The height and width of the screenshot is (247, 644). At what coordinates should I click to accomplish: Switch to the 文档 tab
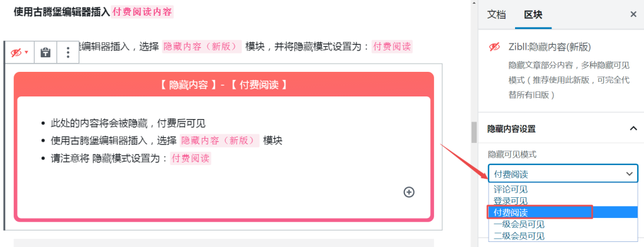496,15
